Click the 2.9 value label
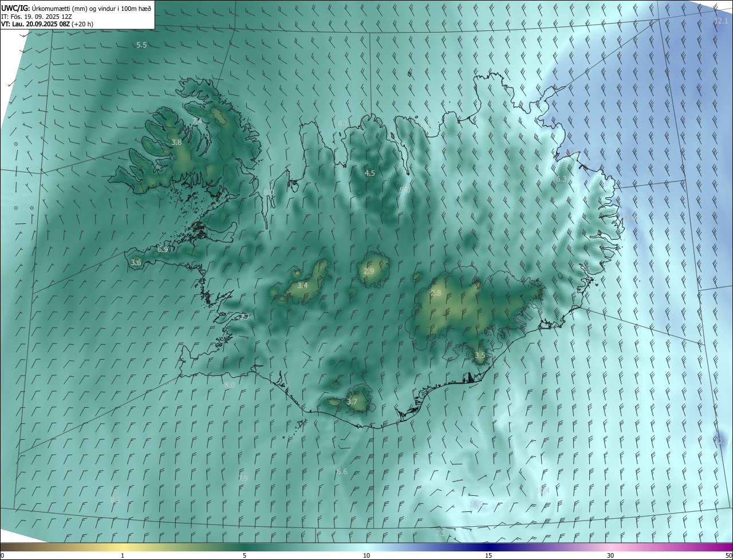The width and height of the screenshot is (733, 560). [369, 271]
